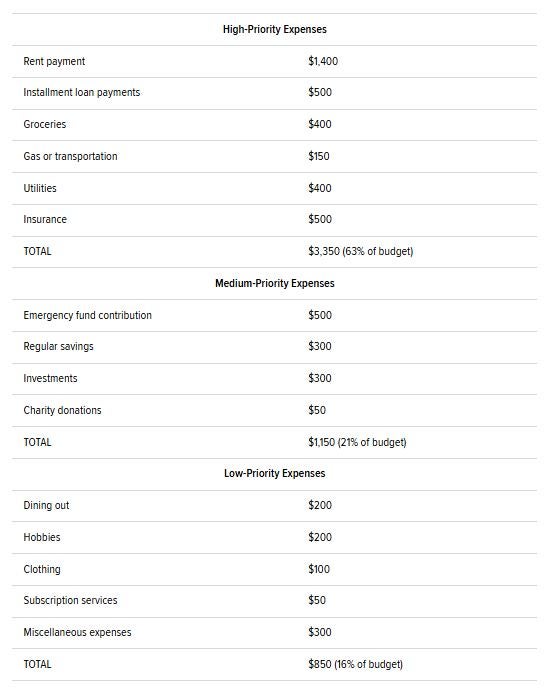The image size is (548, 694).
Task: Click the $850 (16% of budget) total
Action: [x=355, y=664]
